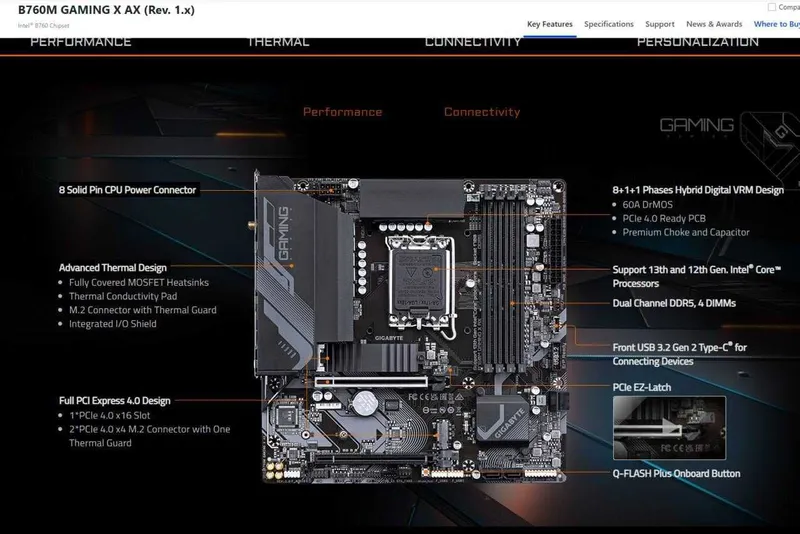Select Dual Channel DDR5, 4 DIMMs label

pos(674,303)
